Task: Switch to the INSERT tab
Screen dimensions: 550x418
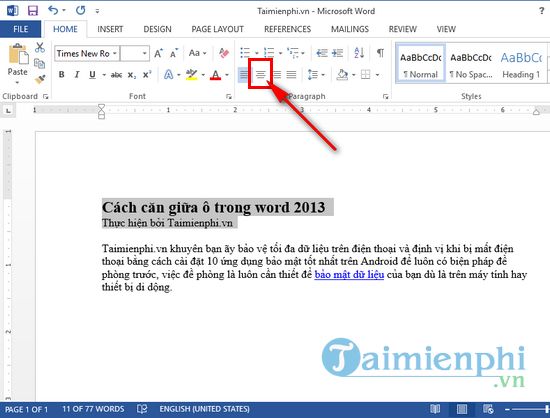Action: click(110, 29)
